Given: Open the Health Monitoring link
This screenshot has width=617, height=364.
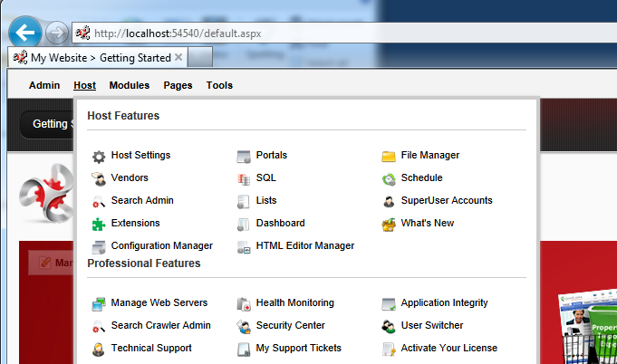Looking at the screenshot, I should tap(295, 302).
